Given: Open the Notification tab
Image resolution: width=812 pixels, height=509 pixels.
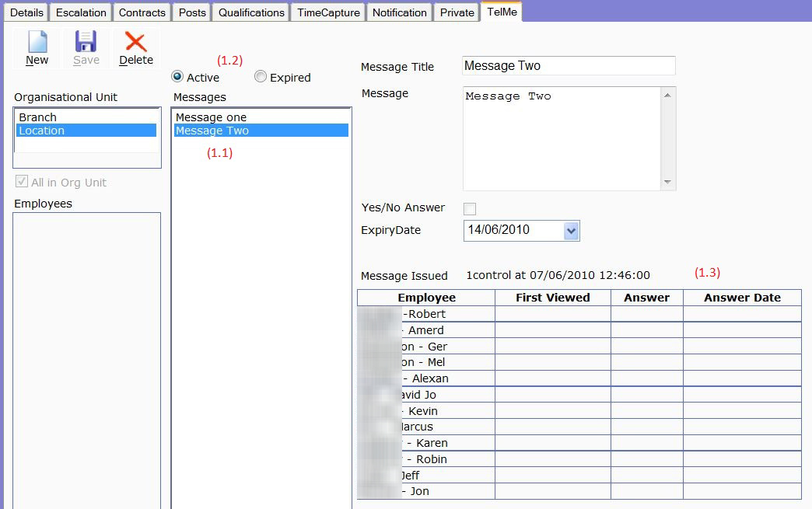Looking at the screenshot, I should click(x=399, y=12).
